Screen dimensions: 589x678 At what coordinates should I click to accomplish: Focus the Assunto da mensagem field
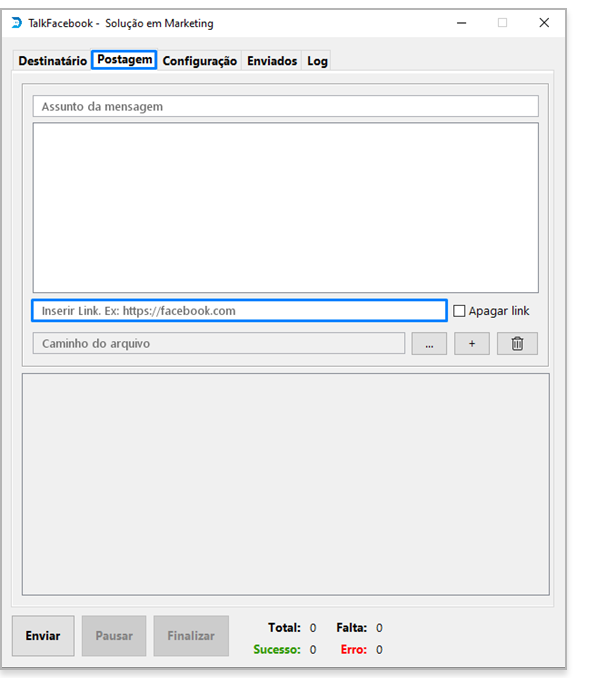(x=285, y=106)
